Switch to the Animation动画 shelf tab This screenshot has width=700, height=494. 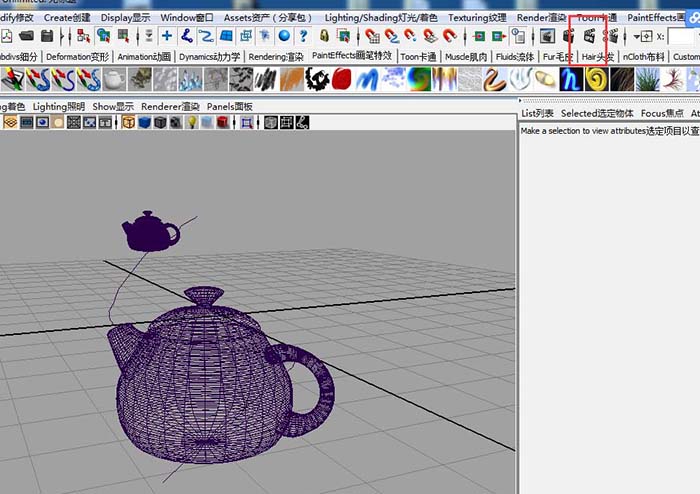coord(144,57)
